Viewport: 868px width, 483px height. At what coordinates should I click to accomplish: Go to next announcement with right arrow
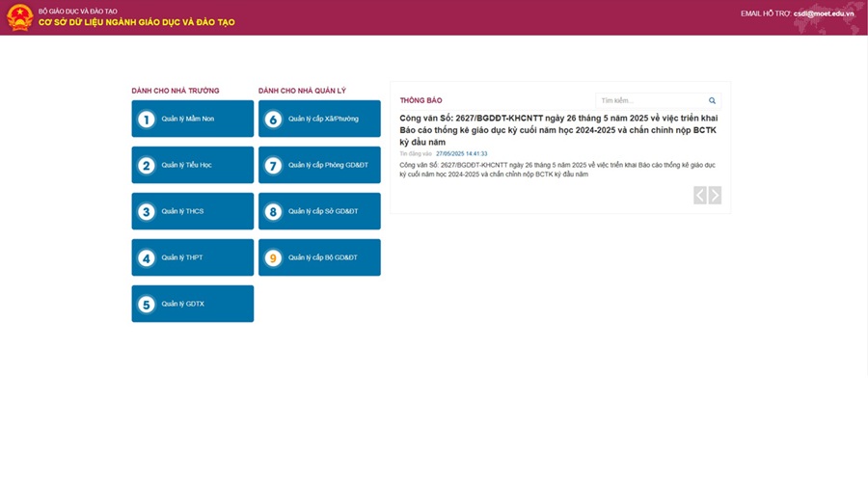715,196
